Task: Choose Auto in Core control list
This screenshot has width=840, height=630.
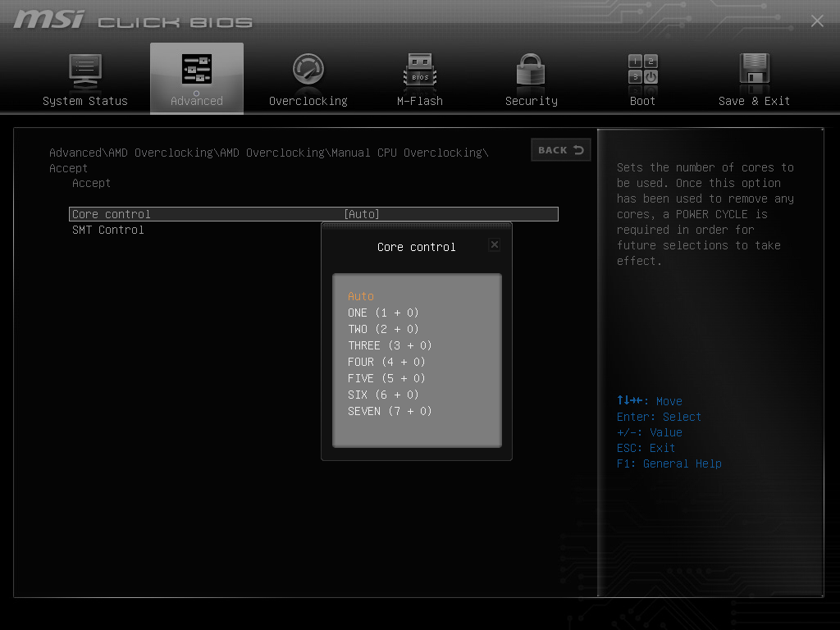Action: pyautogui.click(x=361, y=296)
